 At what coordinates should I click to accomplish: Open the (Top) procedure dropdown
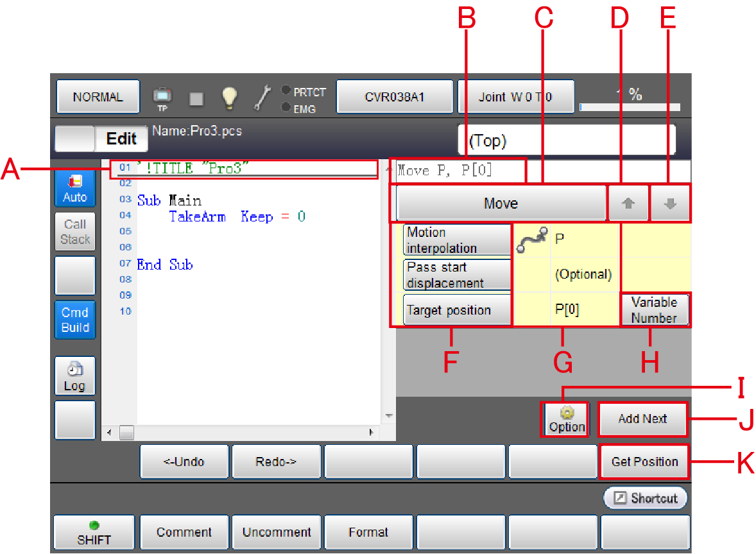(566, 141)
